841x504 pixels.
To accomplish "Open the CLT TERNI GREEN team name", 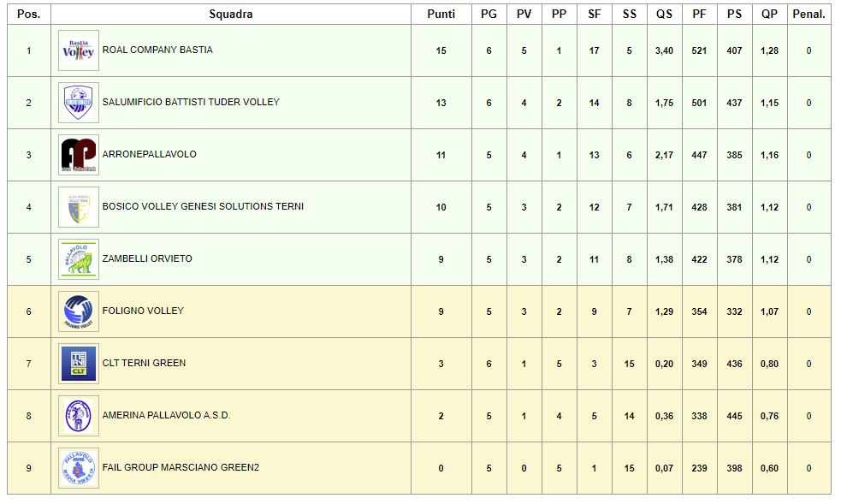I will [x=144, y=363].
